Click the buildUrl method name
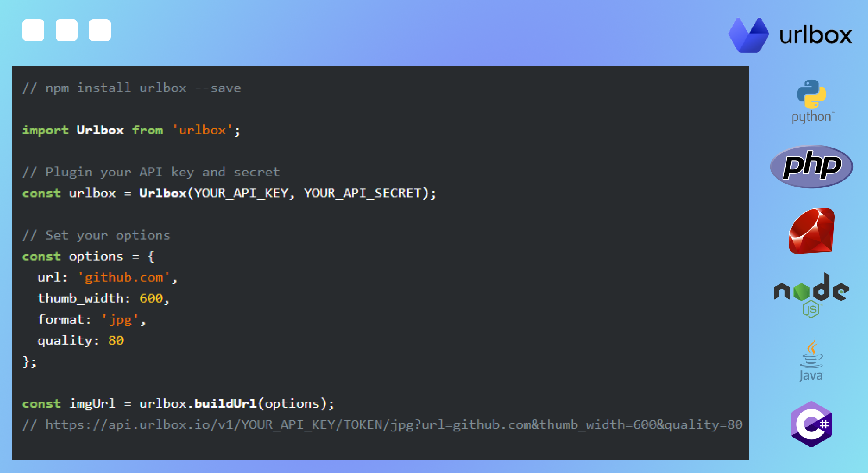 [x=225, y=403]
